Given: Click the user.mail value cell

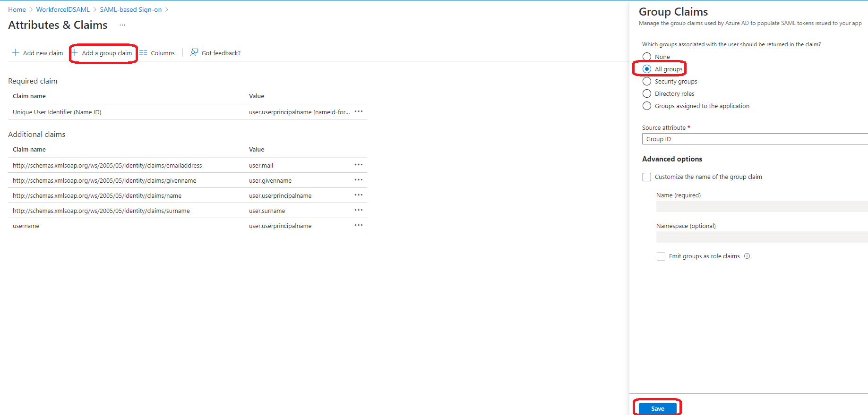Looking at the screenshot, I should (x=261, y=165).
